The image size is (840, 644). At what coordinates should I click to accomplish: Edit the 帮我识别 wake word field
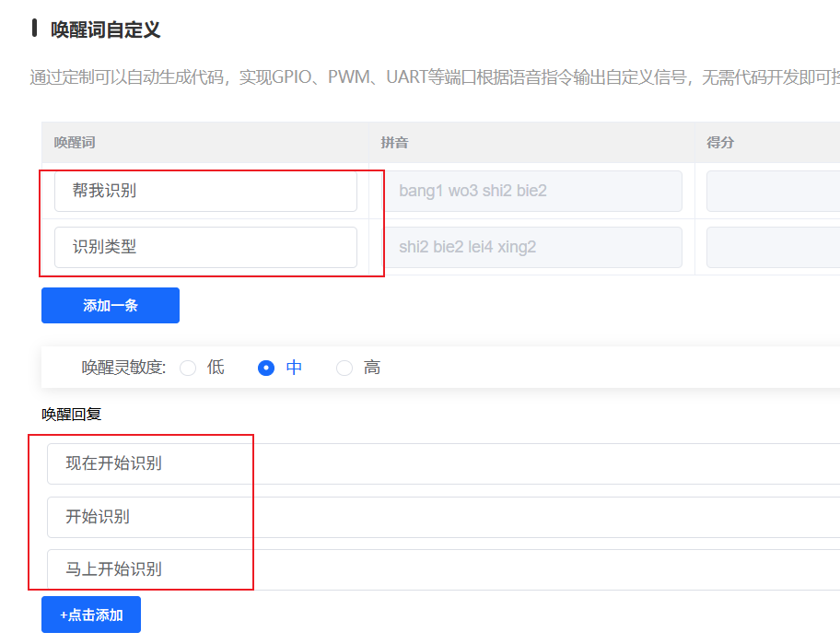point(205,192)
